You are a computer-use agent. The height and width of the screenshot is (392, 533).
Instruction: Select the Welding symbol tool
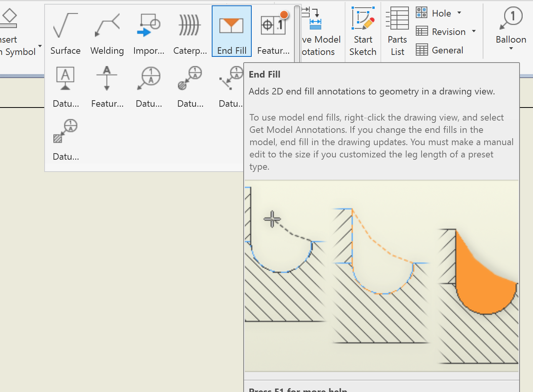click(107, 31)
